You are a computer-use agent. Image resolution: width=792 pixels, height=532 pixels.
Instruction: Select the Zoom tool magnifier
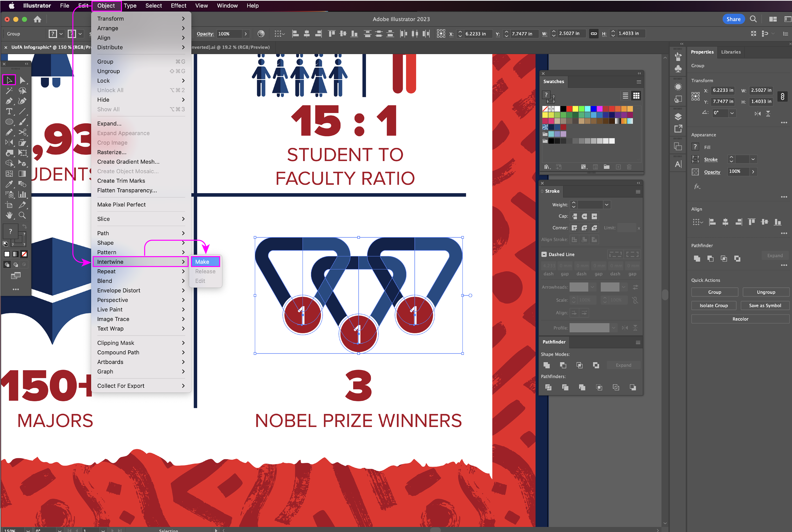[x=22, y=215]
